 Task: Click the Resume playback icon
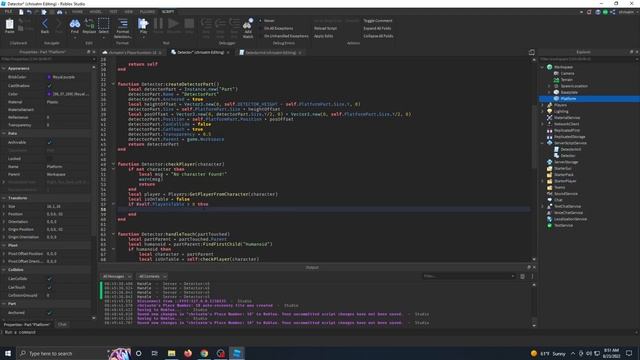(x=173, y=25)
